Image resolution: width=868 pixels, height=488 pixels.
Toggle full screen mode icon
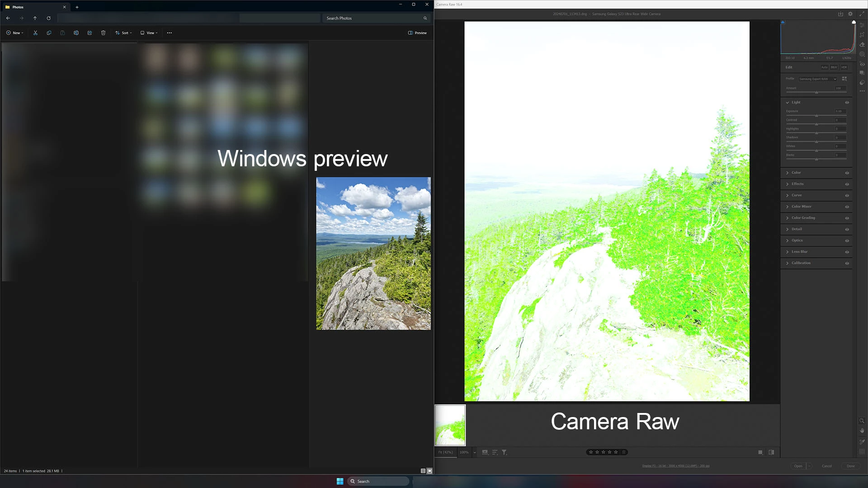tap(862, 14)
